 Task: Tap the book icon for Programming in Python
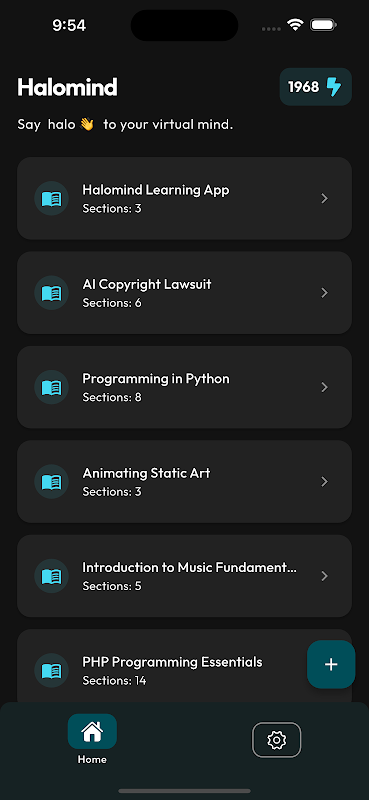click(x=52, y=387)
